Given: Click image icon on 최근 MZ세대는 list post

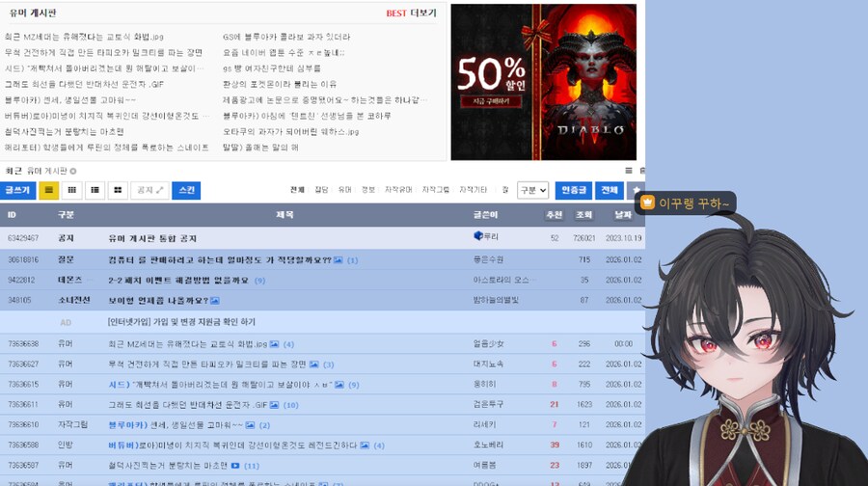Looking at the screenshot, I should click(274, 343).
